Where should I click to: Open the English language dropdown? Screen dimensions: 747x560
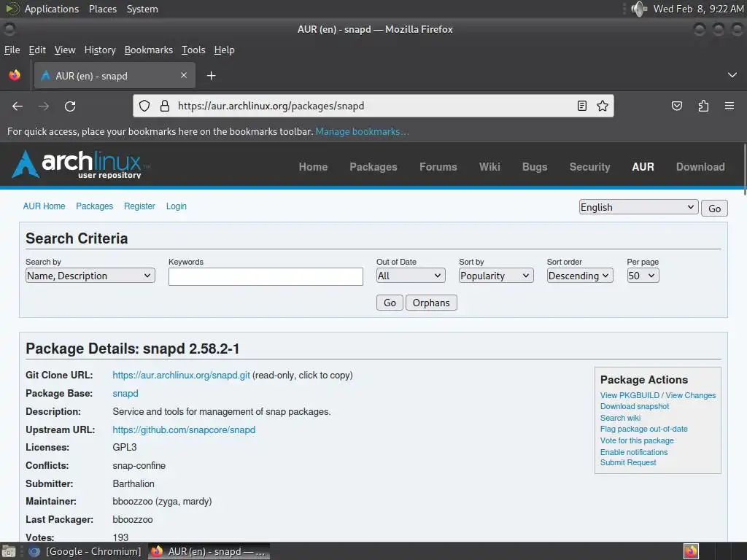pos(638,207)
